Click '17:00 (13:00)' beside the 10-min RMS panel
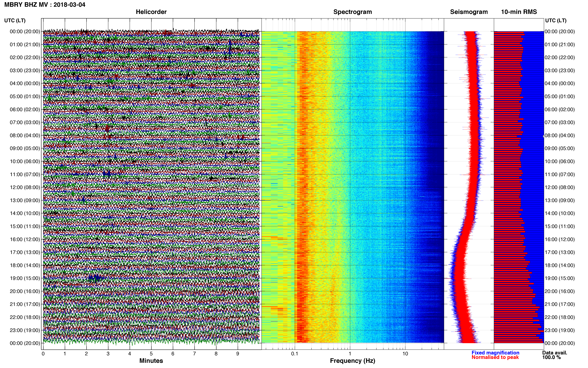The width and height of the screenshot is (588, 368). 560,252
